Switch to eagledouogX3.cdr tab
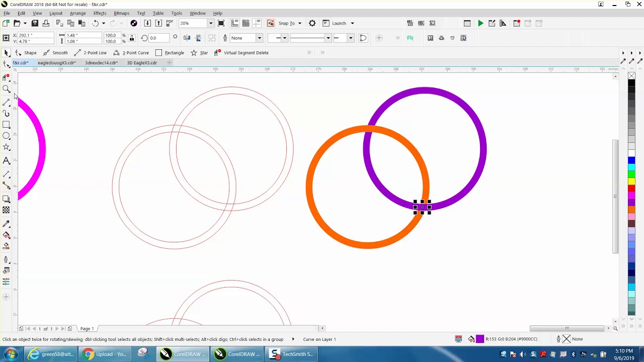644x362 pixels. coord(56,63)
